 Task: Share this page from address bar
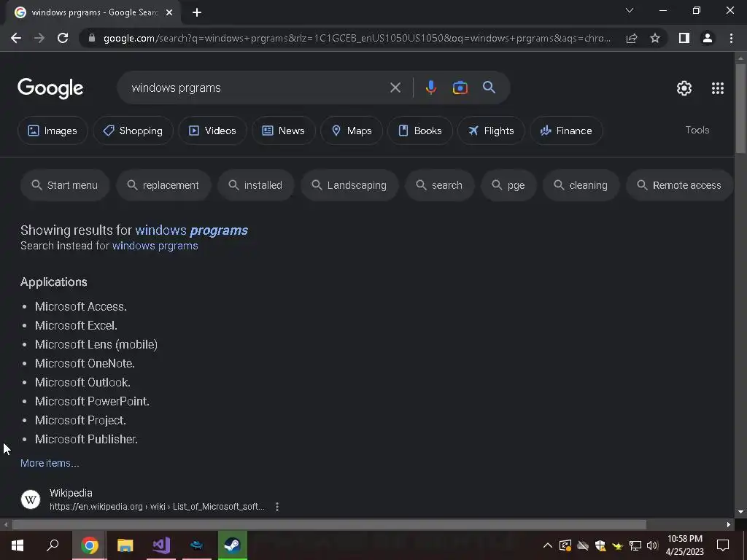pos(632,38)
